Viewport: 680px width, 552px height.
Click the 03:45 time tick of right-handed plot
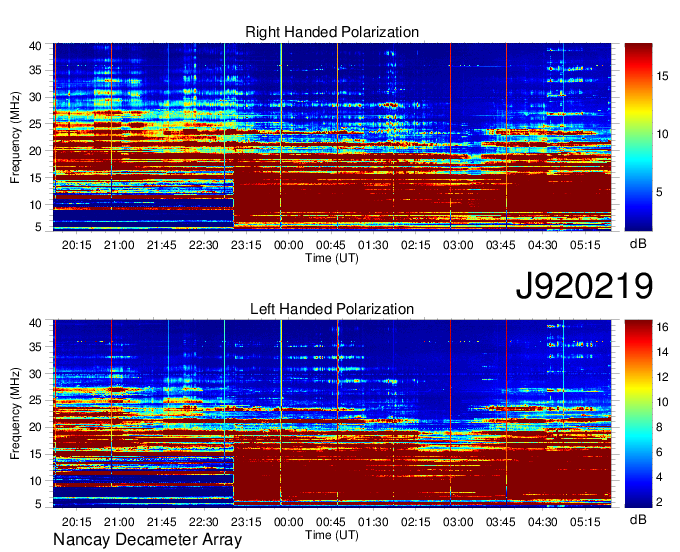tap(500, 245)
